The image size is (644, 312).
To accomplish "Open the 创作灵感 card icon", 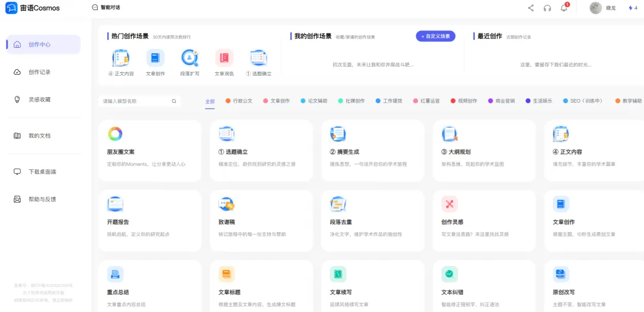I will pyautogui.click(x=450, y=204).
